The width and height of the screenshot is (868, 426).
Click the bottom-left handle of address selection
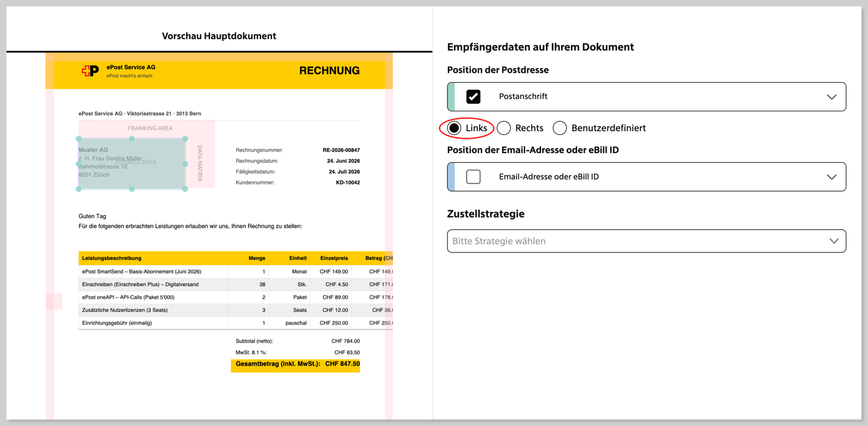pos(79,189)
